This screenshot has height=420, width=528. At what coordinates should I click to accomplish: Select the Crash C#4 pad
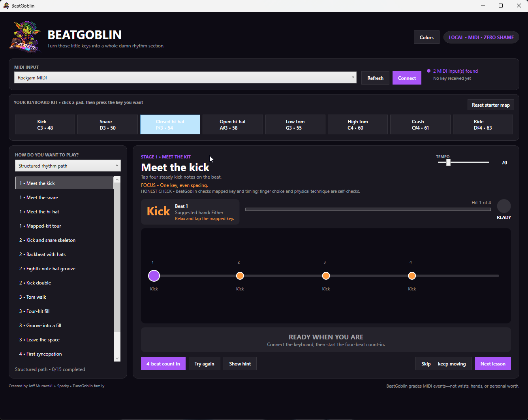coord(420,124)
